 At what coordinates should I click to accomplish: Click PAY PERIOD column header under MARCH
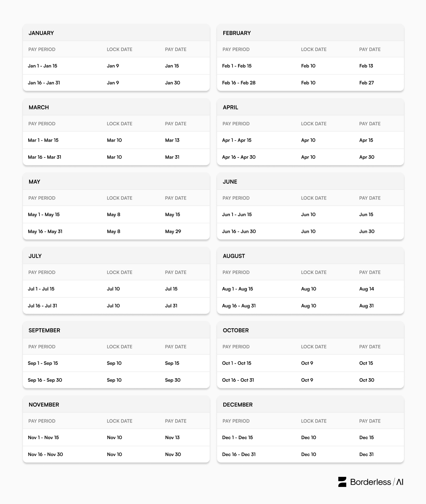click(42, 124)
